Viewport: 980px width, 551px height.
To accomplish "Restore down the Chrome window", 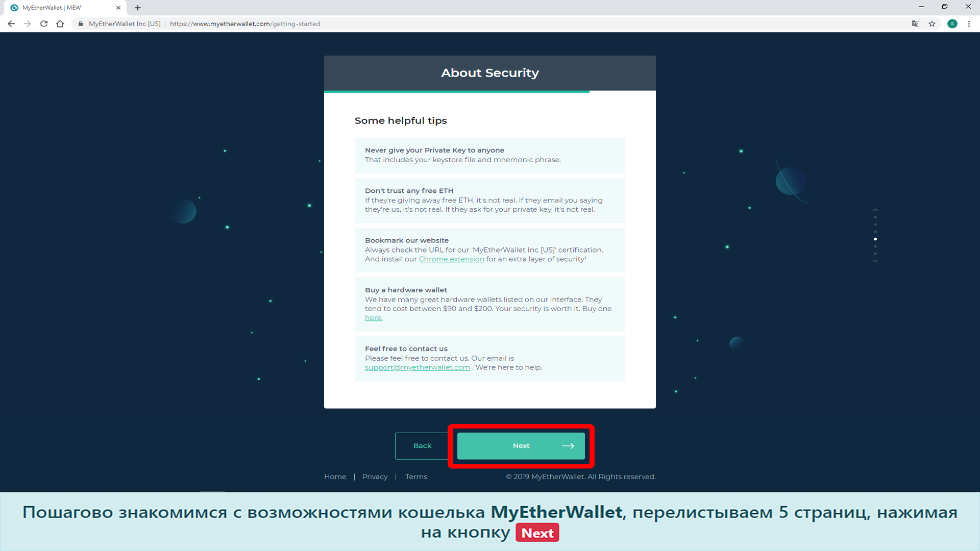I will (x=945, y=7).
